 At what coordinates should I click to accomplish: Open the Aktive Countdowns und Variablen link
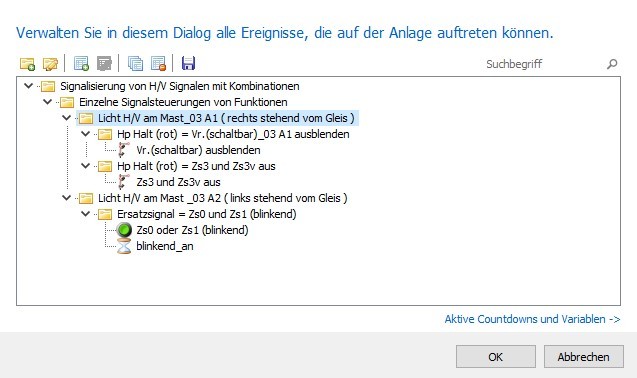[x=532, y=319]
